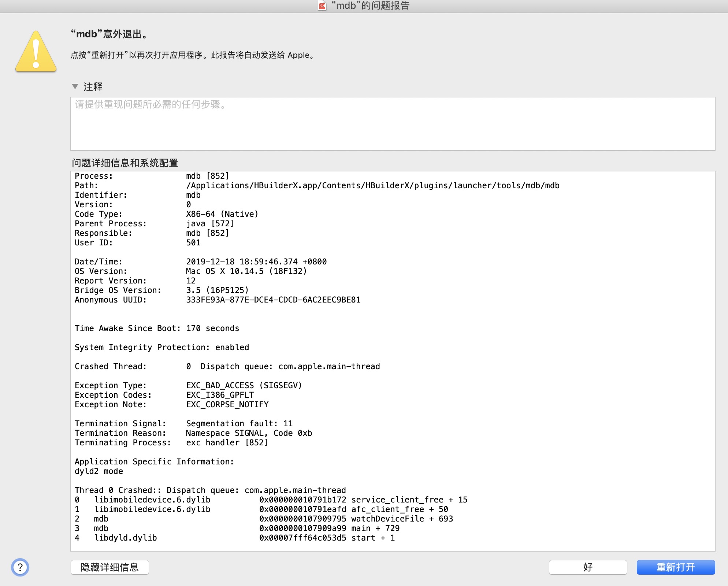Click the window title "mdb"的问题报告
Screen dimensions: 728x586
(370, 5)
